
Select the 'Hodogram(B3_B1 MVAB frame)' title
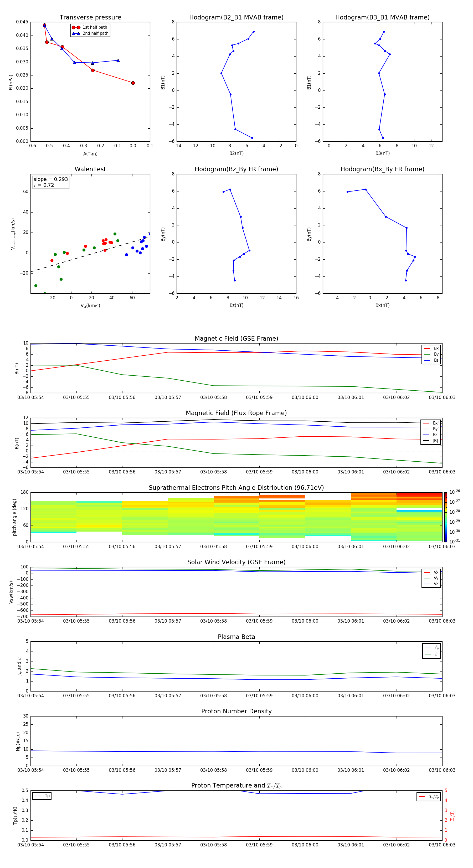pos(382,18)
